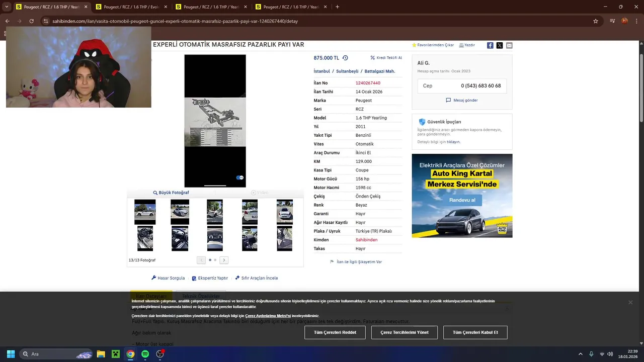This screenshot has width=644, height=362.
Task: Click the red Sahibinden value link
Action: point(366,240)
